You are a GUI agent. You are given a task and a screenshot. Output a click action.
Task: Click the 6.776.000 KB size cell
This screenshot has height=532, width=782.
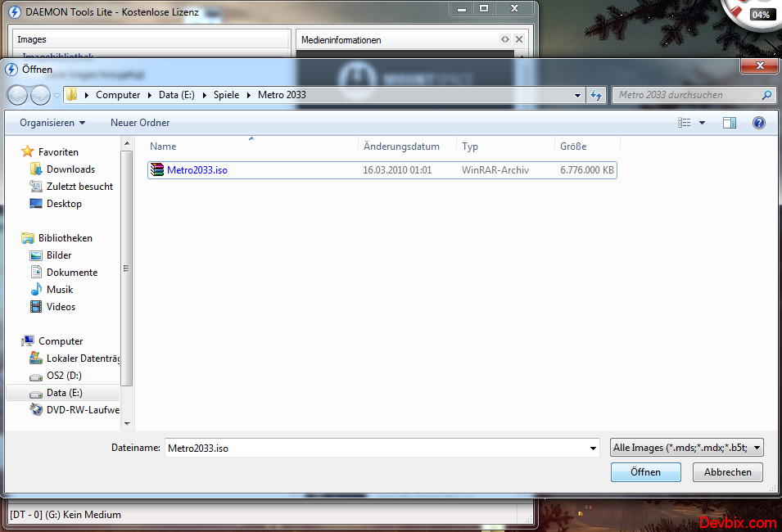587,170
